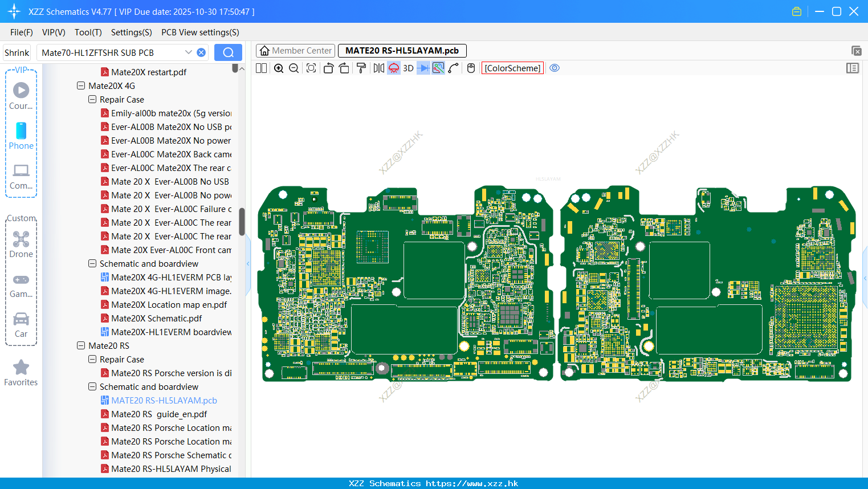Select the Computer category
Image resolution: width=868 pixels, height=489 pixels.
click(x=21, y=176)
